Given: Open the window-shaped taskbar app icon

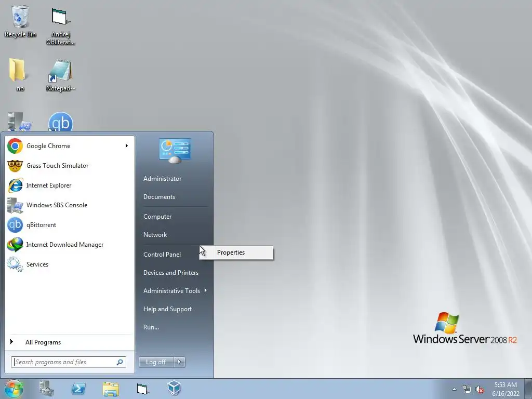Looking at the screenshot, I should click(x=142, y=389).
